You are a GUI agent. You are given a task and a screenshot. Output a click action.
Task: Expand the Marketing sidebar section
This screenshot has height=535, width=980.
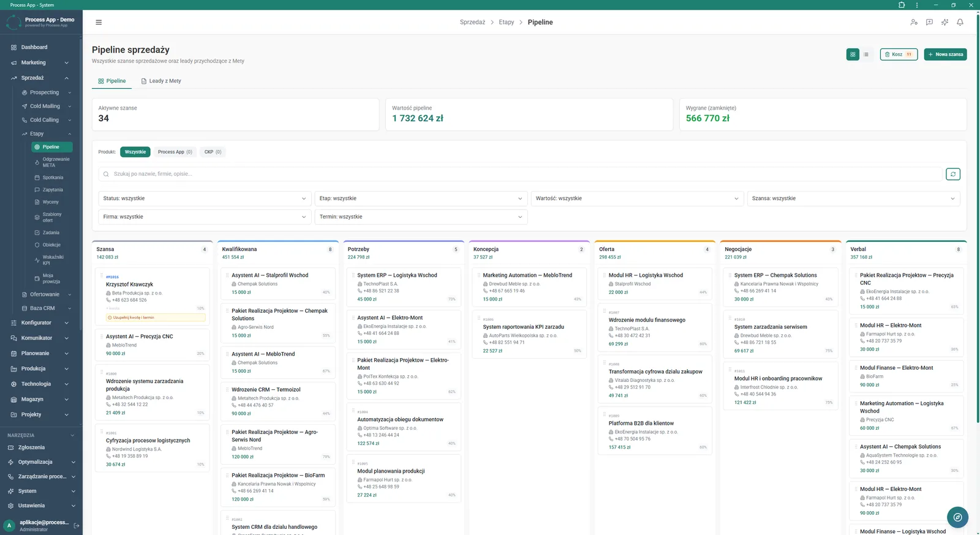tap(41, 62)
